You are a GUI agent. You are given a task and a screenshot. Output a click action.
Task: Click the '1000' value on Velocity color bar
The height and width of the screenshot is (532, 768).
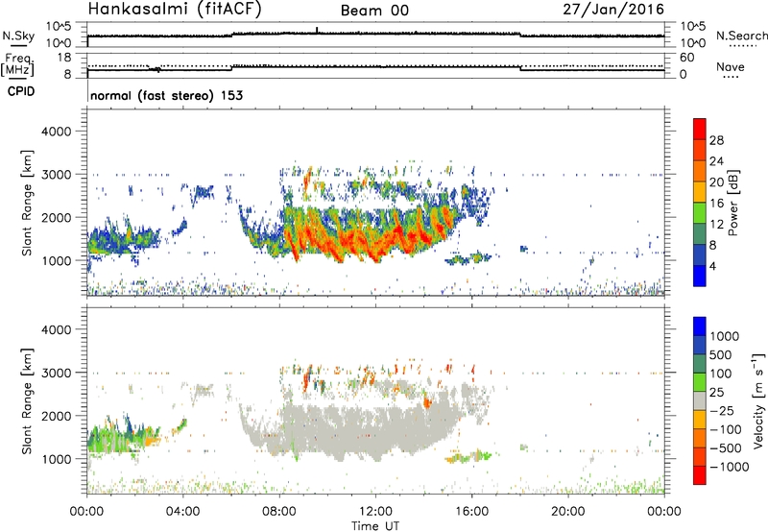click(x=725, y=336)
